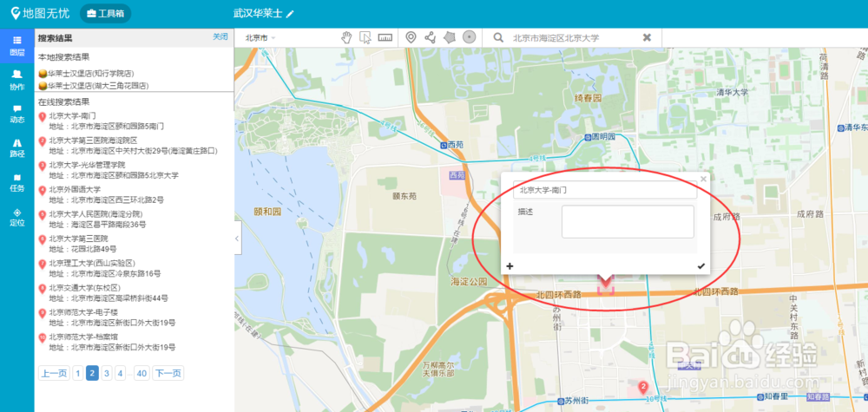The image size is (868, 412).
Task: Select the draw polygon tool
Action: coord(449,37)
